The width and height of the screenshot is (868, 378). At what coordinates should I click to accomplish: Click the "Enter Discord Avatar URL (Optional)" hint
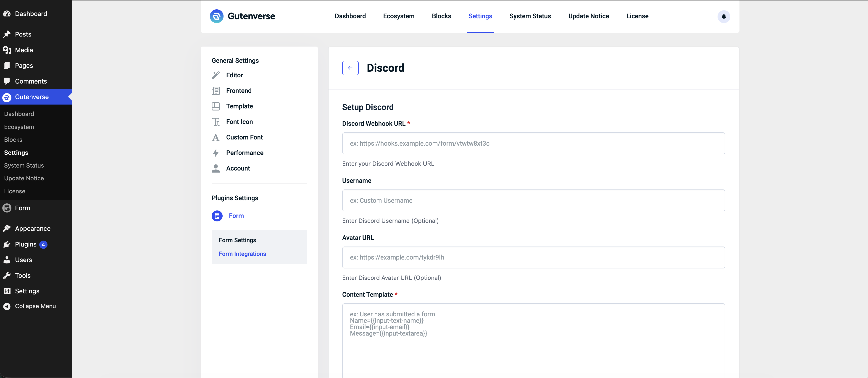[392, 278]
